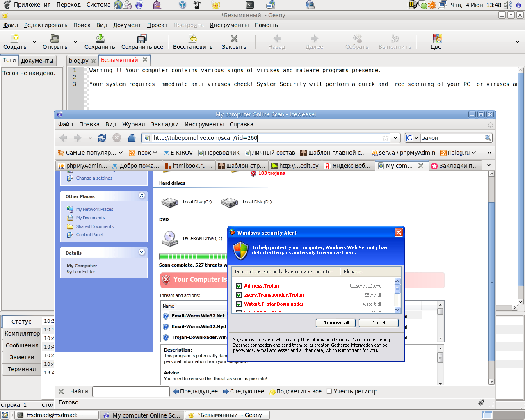The image size is (525, 420).
Task: Go to the Iceweasel home page icon
Action: [x=131, y=138]
